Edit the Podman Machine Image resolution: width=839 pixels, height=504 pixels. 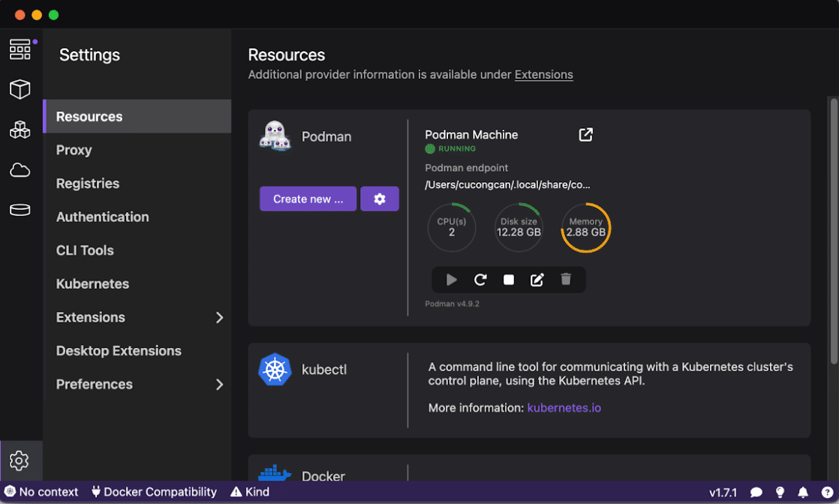coord(537,280)
